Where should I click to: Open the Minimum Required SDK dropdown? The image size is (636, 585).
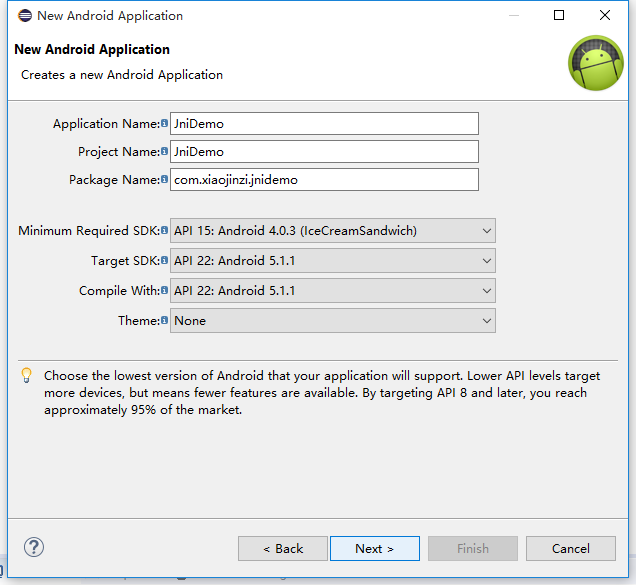(x=333, y=230)
